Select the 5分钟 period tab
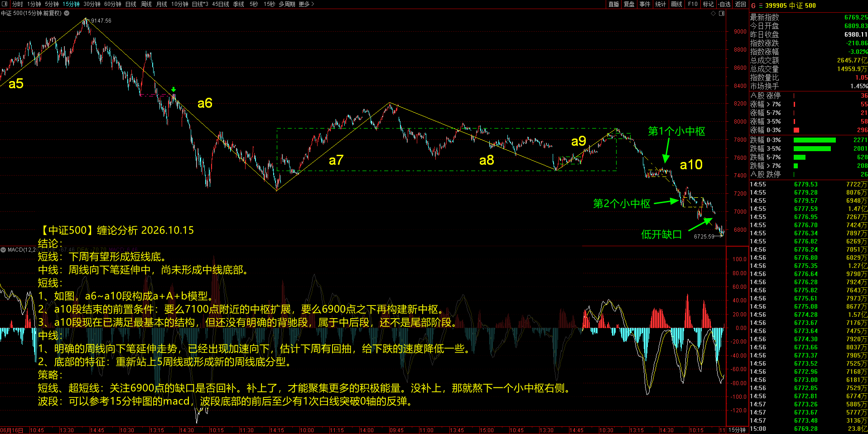868x434 pixels. (x=52, y=4)
